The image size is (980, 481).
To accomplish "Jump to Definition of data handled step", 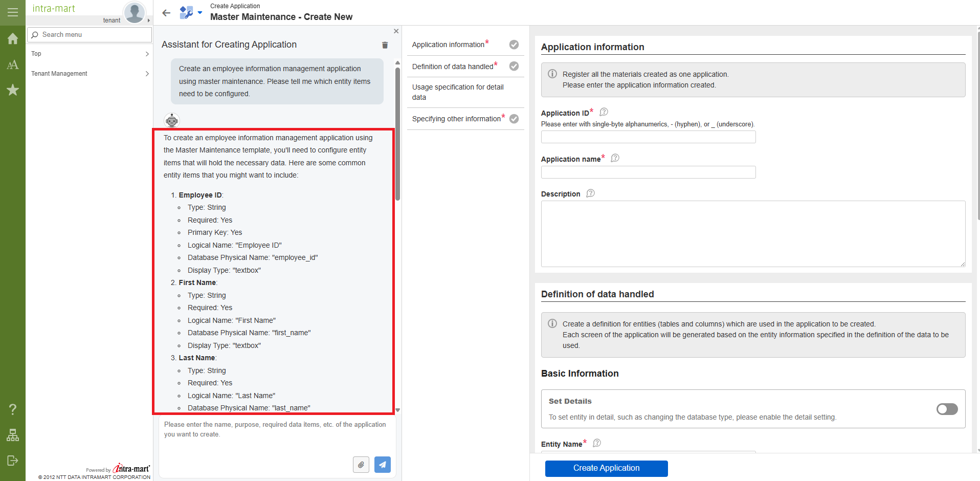I will coord(453,67).
